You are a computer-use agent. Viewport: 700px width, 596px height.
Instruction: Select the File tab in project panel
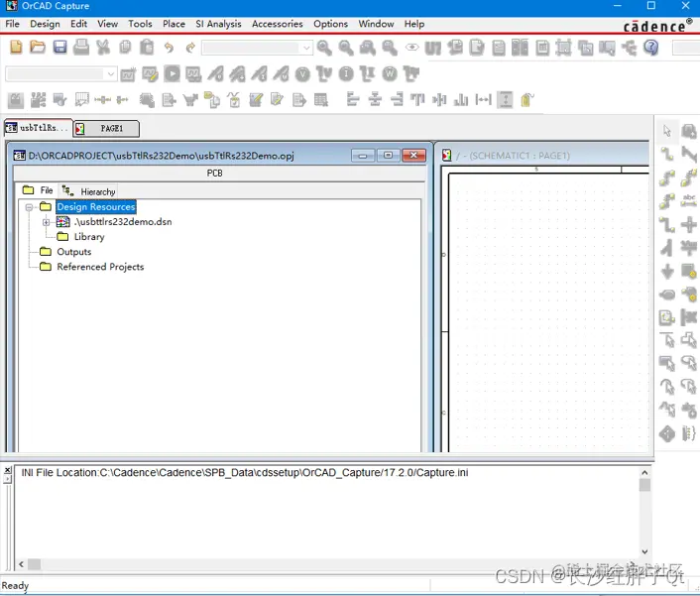point(38,190)
